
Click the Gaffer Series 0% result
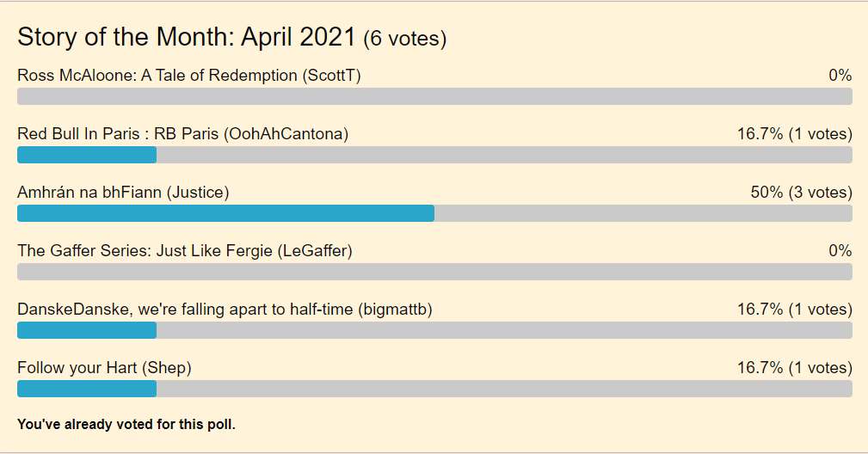click(840, 251)
